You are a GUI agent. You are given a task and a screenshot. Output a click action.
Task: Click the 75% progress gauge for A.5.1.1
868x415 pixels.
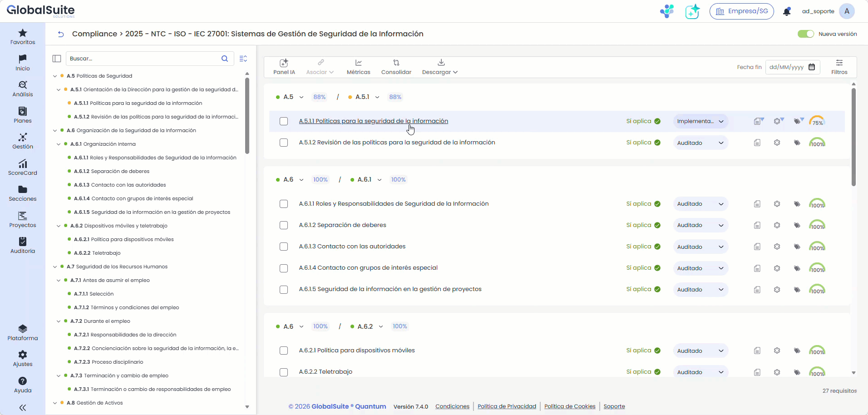pos(817,121)
